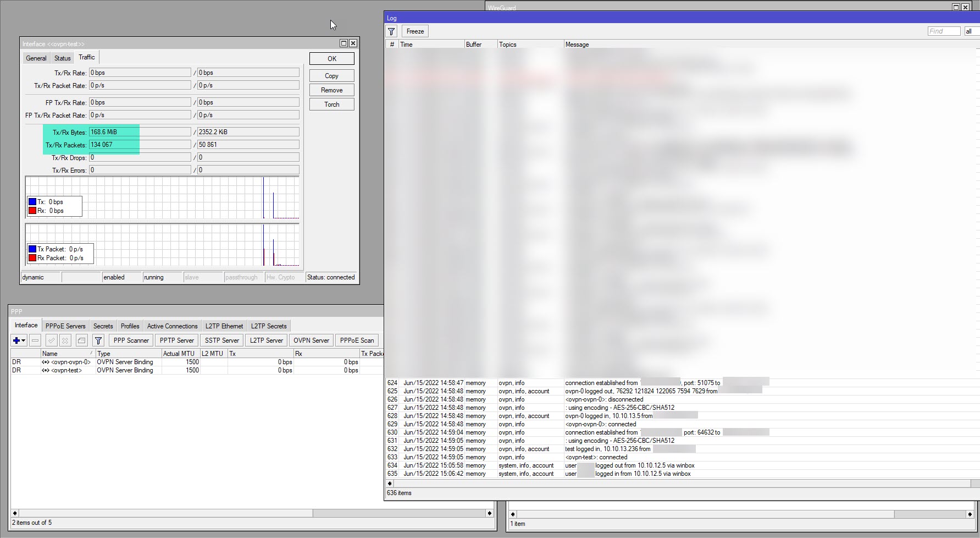
Task: Click 'Status: connected' in Interface status bar
Action: pos(331,277)
